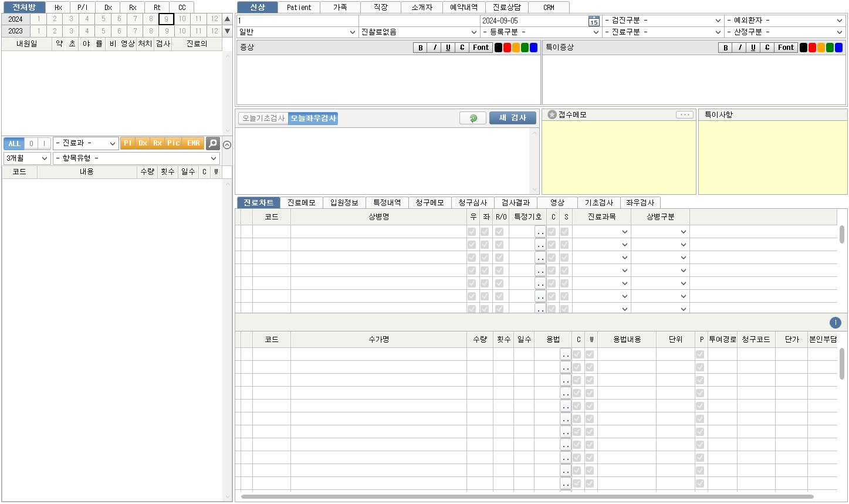
Task: Toggle bold in 증상 editor toolbar
Action: [420, 48]
